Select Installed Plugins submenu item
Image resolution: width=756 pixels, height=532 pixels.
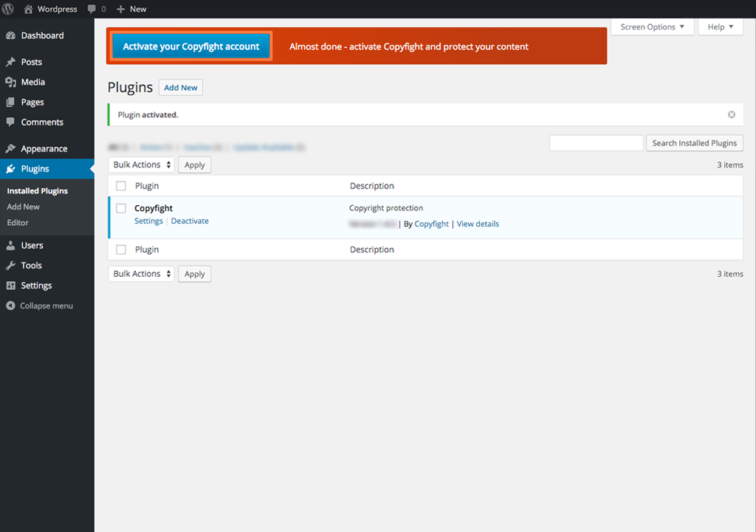coord(37,191)
